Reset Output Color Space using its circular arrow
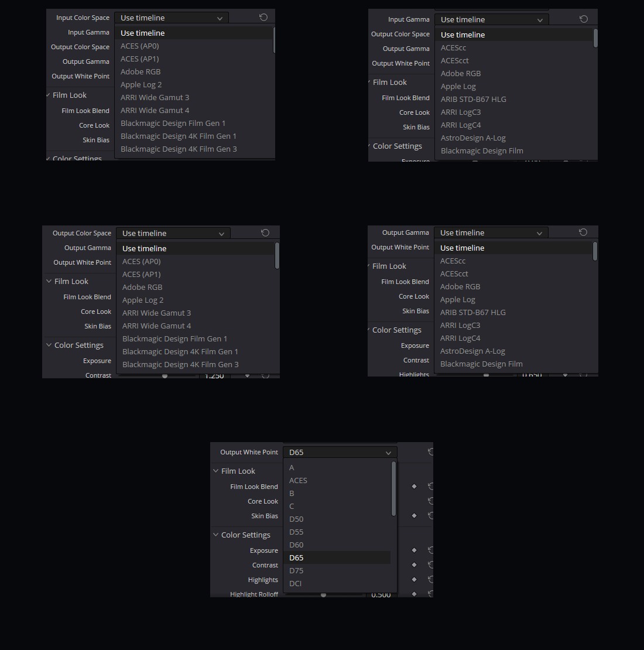Screen dimensions: 644x650 pos(265,233)
